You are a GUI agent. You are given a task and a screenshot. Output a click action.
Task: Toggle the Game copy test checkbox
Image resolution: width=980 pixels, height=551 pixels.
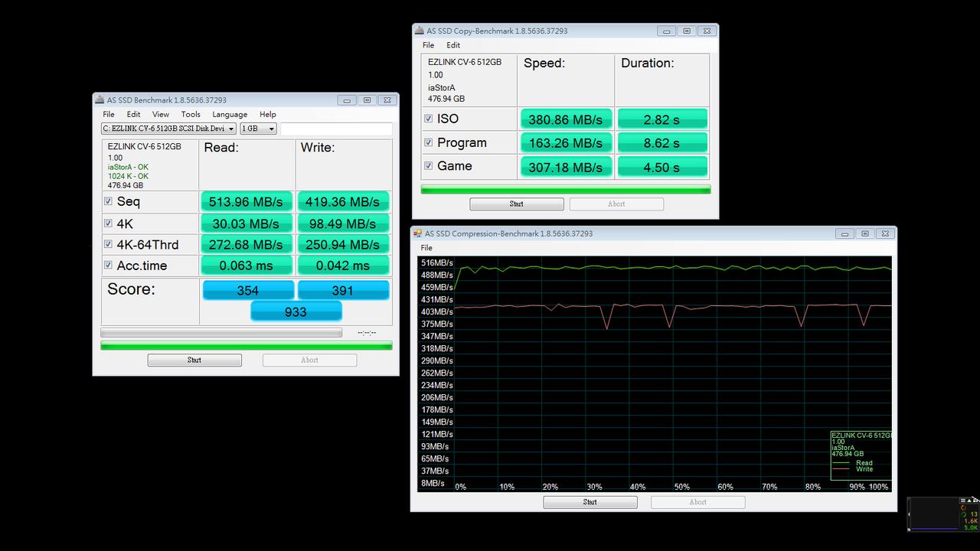point(429,165)
